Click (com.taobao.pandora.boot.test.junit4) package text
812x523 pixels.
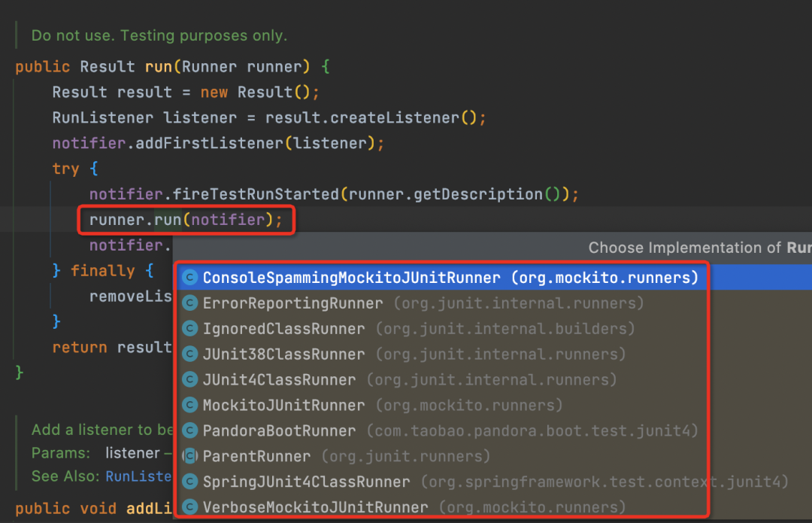tap(532, 430)
